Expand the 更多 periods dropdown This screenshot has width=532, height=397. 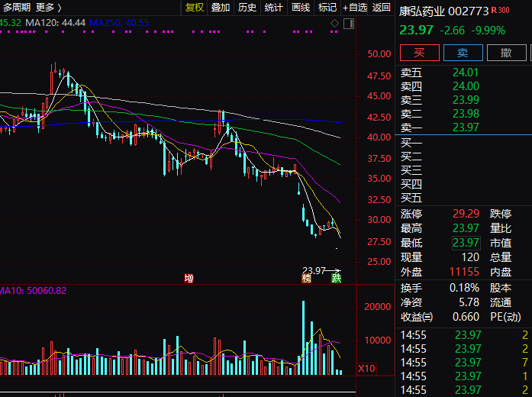49,8
